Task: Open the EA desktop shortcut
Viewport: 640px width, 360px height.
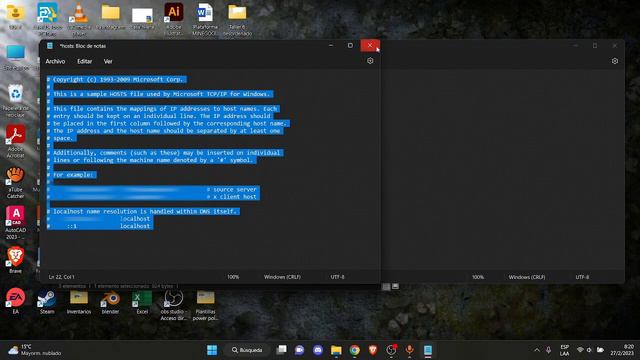Action: (16, 301)
